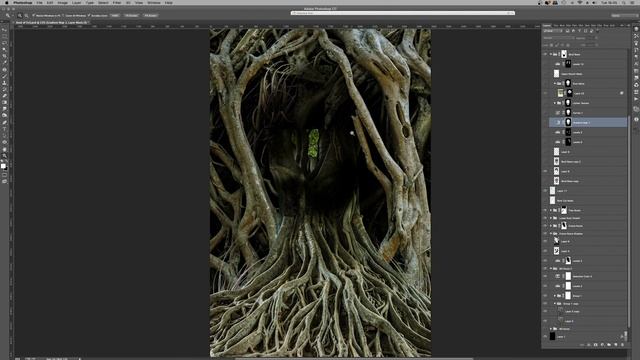
Task: Toggle visibility of Levels 2 layer
Action: pos(545,286)
